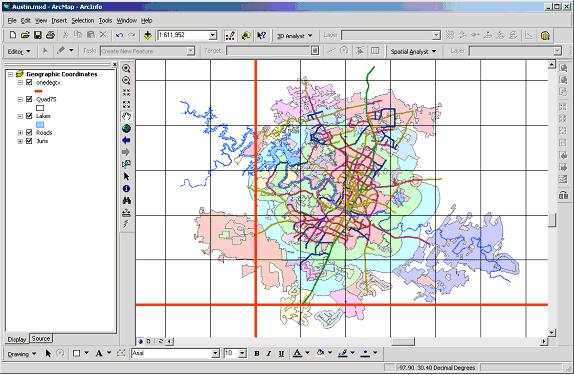The image size is (574, 375).
Task: Toggle the Roads layer checkbox
Action: click(29, 132)
